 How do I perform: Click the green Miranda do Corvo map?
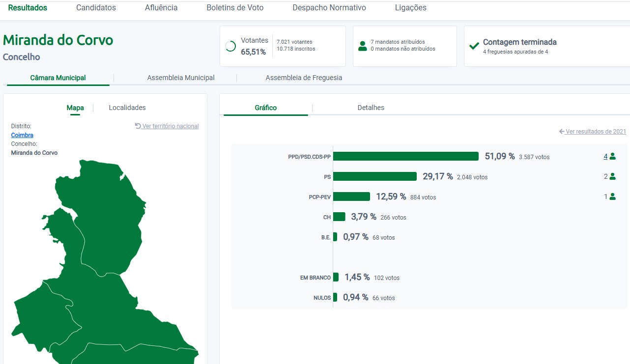click(98, 295)
